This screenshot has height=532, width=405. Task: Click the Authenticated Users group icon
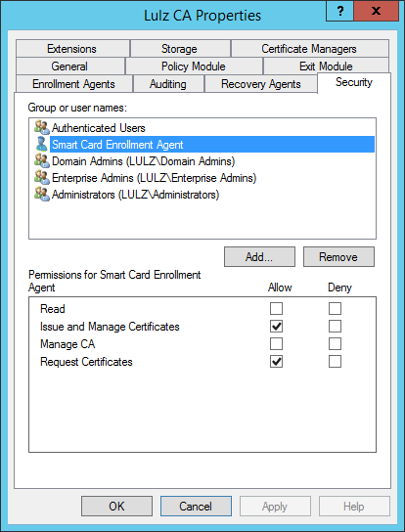click(42, 127)
